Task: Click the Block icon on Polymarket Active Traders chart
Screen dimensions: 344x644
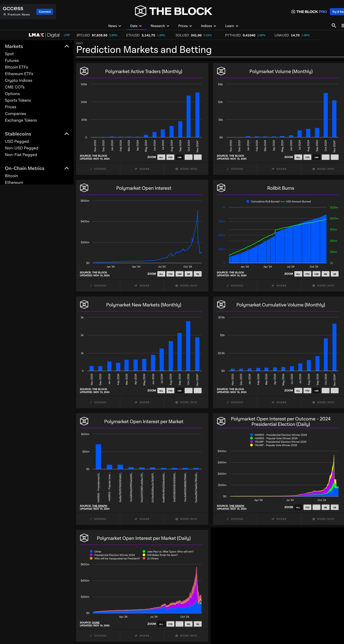Action: pyautogui.click(x=84, y=71)
